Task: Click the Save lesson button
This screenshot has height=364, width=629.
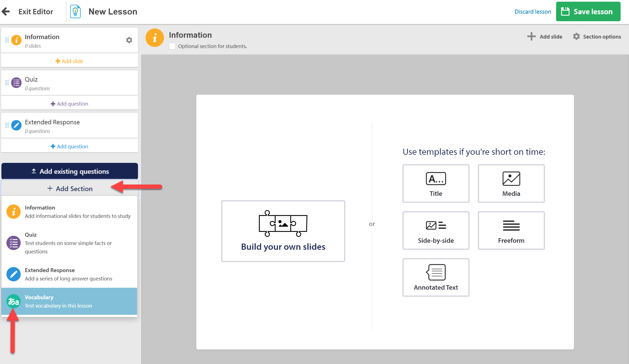Action: [588, 11]
